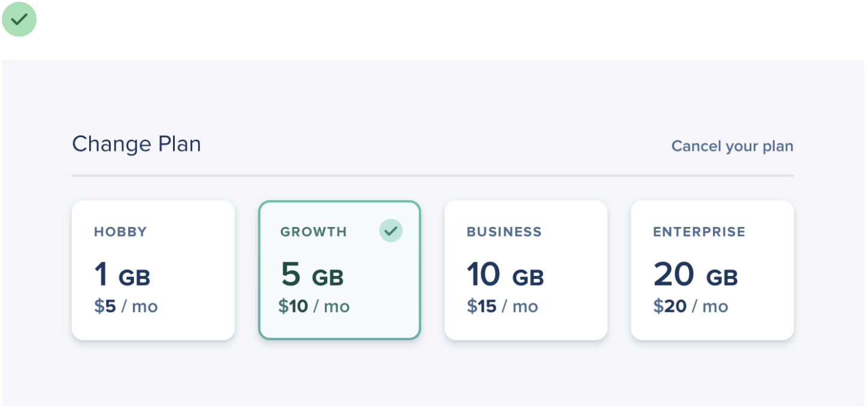The image size is (868, 406).
Task: Choose the 10 GB storage option
Action: pos(505,275)
